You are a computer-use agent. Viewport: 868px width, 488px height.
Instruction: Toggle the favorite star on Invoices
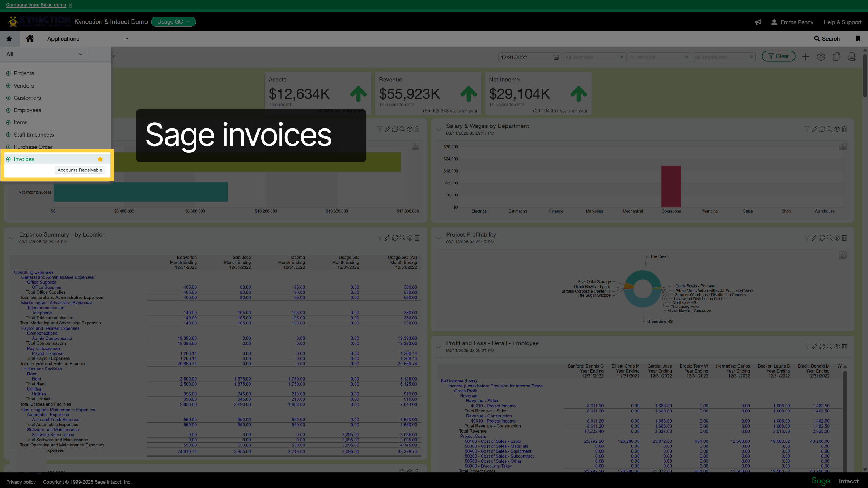pyautogui.click(x=100, y=159)
